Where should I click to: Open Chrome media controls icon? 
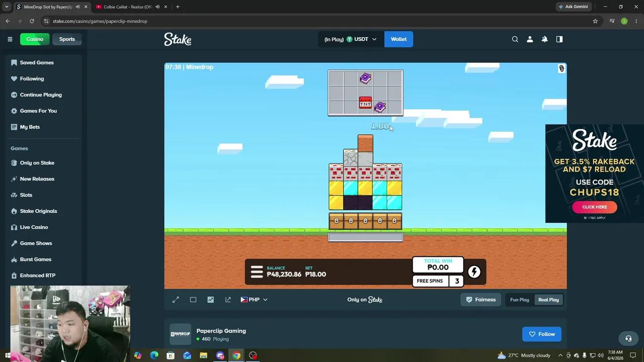612,21
